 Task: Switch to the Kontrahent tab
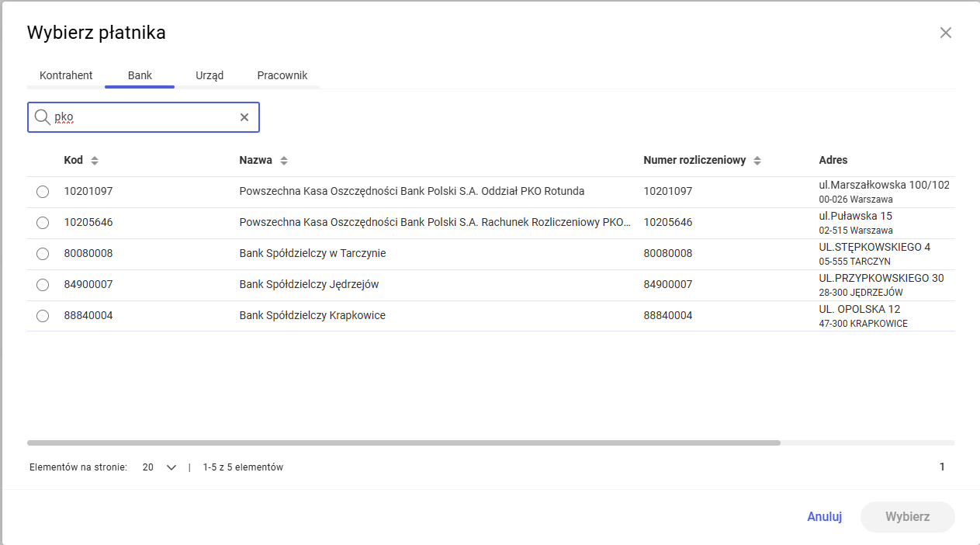pyautogui.click(x=66, y=75)
